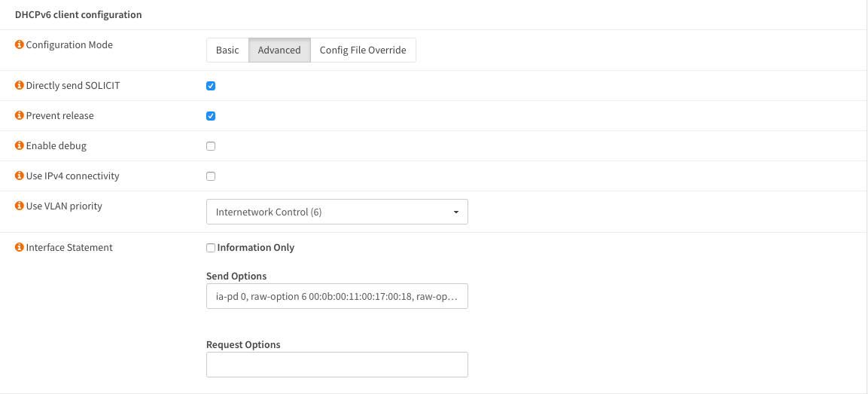
Task: Tick the Use IPv4 connectivity checkbox
Action: [211, 176]
